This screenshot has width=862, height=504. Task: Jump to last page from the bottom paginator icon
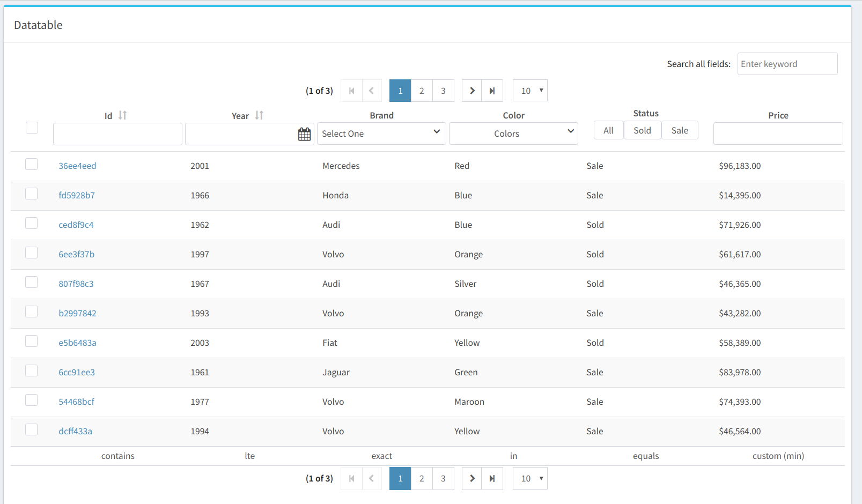[492, 478]
